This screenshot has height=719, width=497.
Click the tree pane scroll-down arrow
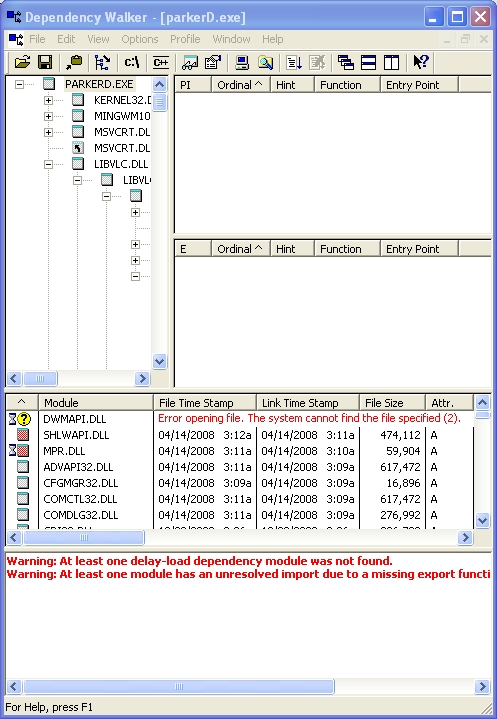159,361
